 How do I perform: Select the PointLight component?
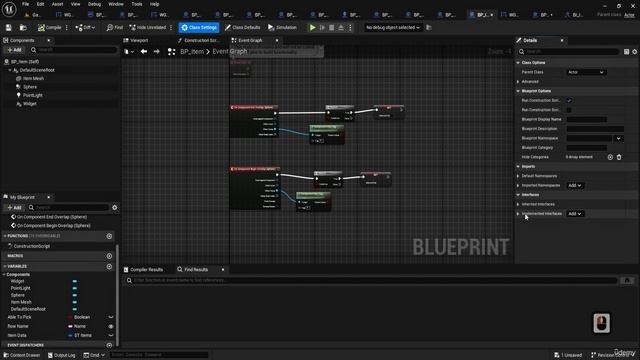click(x=33, y=95)
